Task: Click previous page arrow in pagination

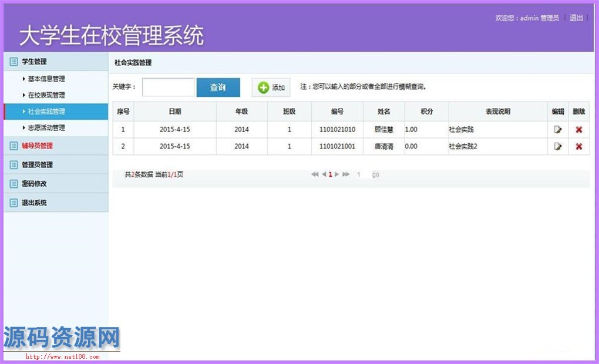Action: 324,174
